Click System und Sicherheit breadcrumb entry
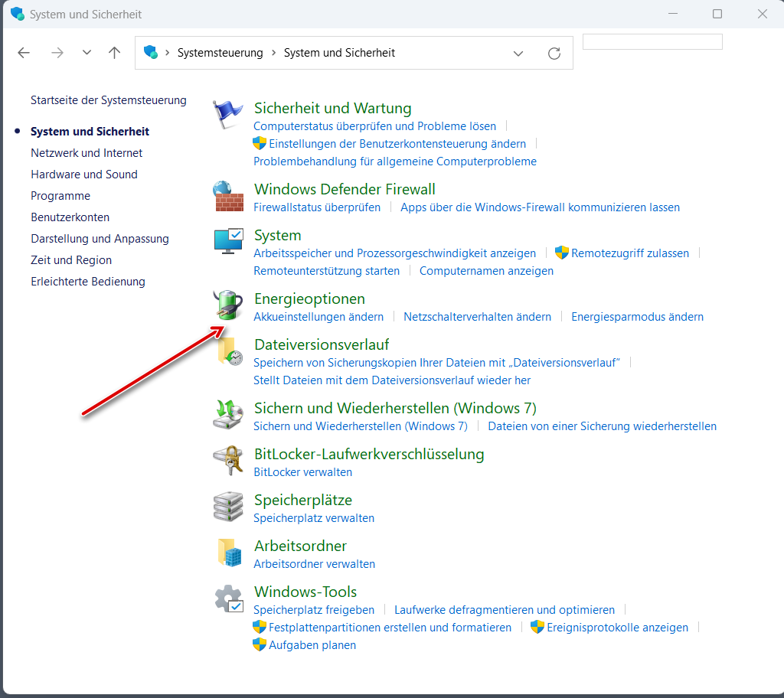Viewport: 784px width, 698px height. click(x=339, y=53)
